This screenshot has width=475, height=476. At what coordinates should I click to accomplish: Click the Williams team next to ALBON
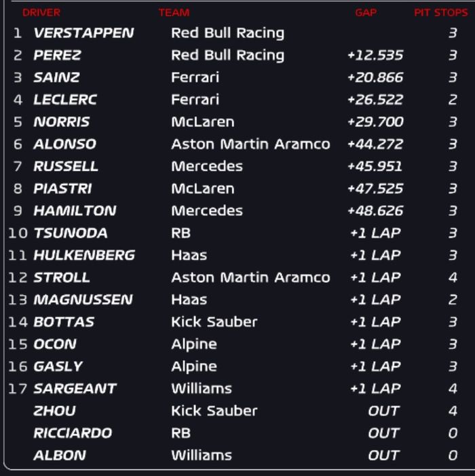(202, 455)
